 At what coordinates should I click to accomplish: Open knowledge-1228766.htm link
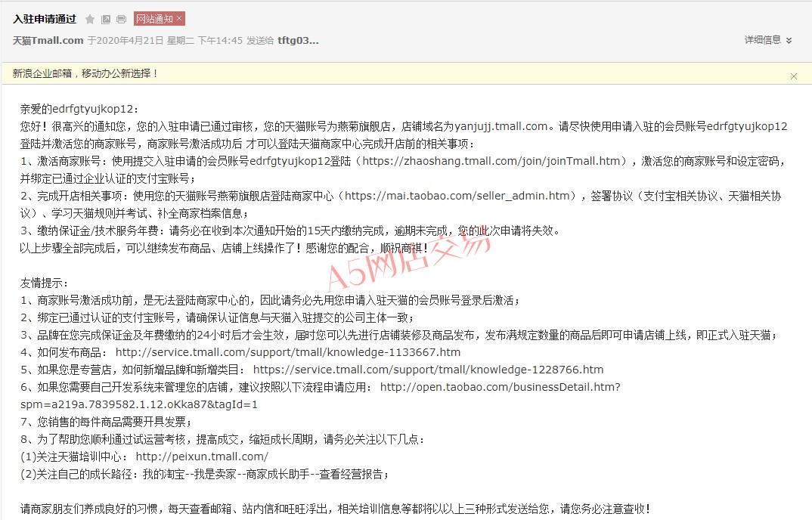tap(428, 370)
